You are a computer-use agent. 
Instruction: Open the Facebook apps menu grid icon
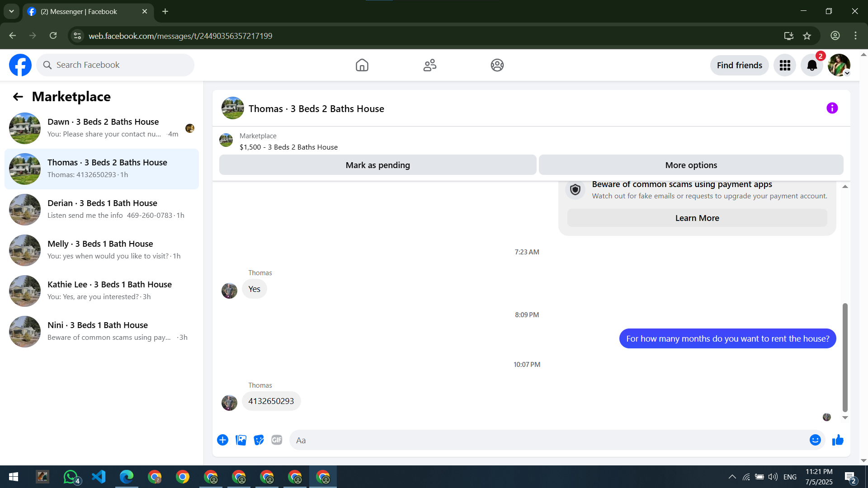click(785, 66)
